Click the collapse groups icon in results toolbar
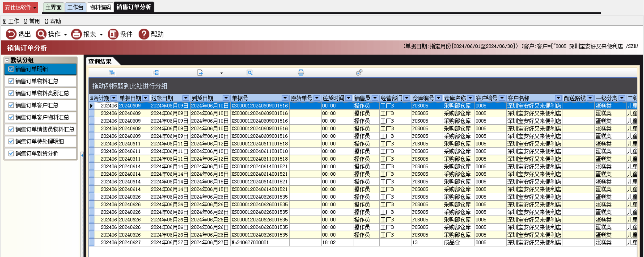The width and height of the screenshot is (644, 257). pyautogui.click(x=156, y=73)
